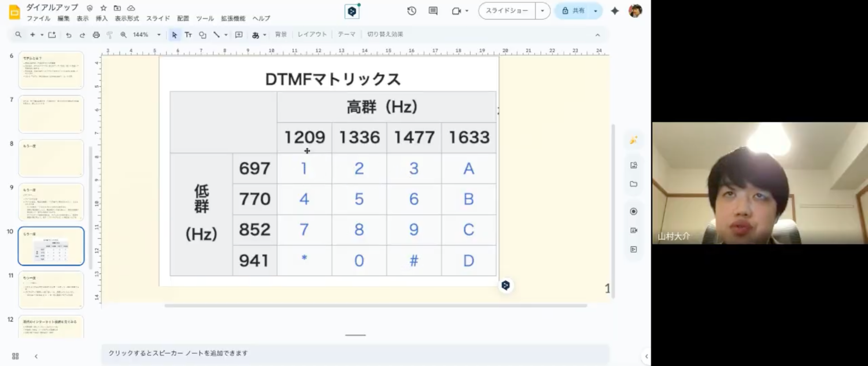Screen dimensions: 868x366
Task: Select slide 11 thumbnail
Action: click(51, 290)
